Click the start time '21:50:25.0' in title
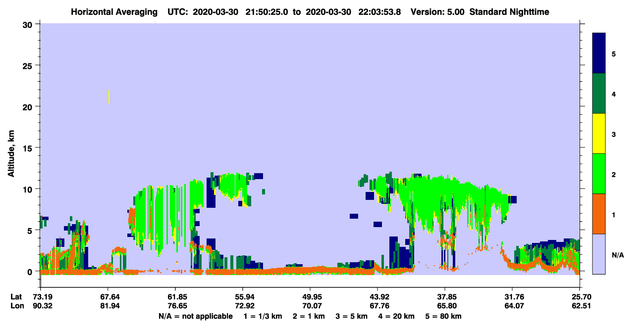 pyautogui.click(x=268, y=11)
